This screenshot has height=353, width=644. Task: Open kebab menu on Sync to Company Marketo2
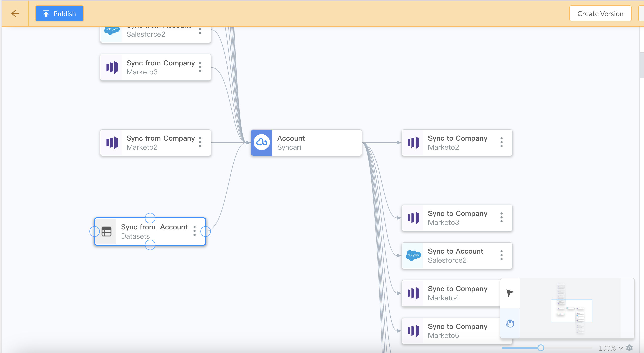pyautogui.click(x=502, y=142)
